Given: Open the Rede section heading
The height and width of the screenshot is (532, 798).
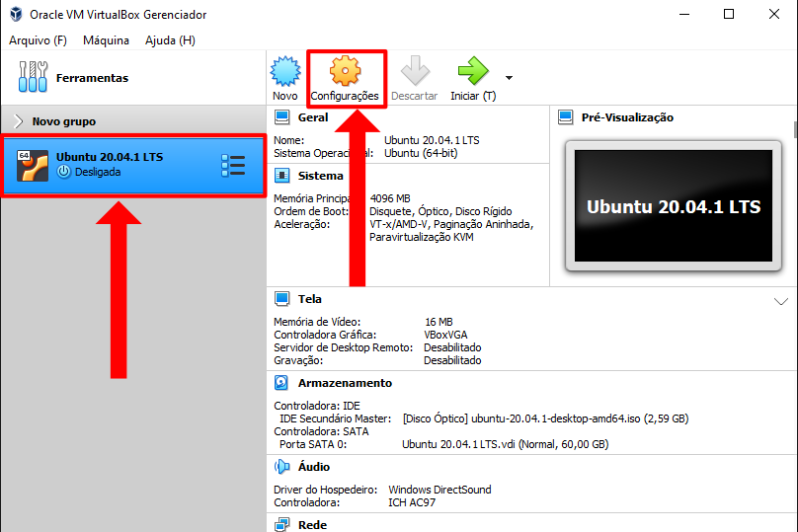Looking at the screenshot, I should coord(312,525).
